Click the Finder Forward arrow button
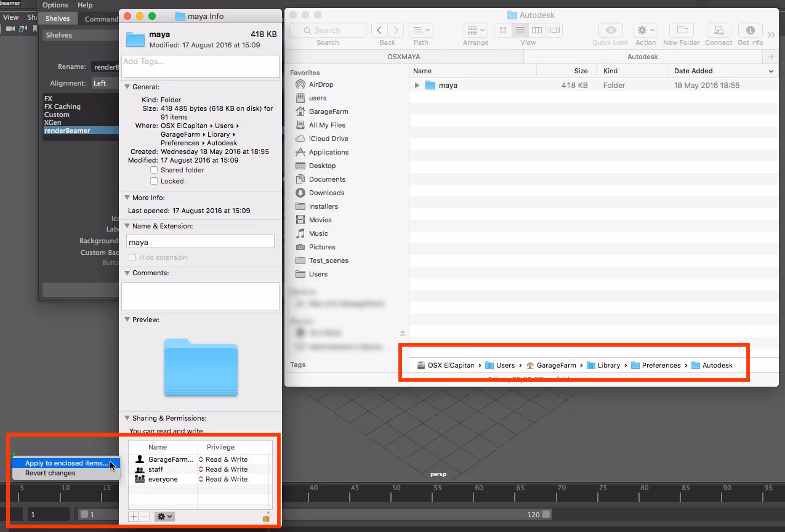 [x=396, y=30]
